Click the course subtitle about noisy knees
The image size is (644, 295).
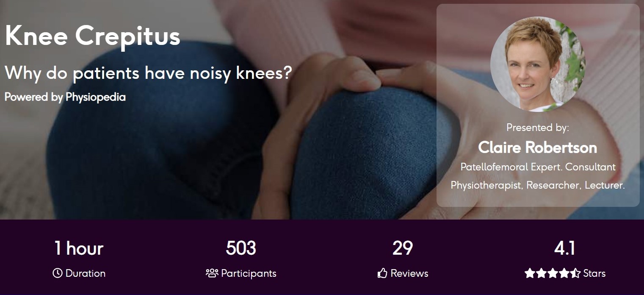point(149,73)
